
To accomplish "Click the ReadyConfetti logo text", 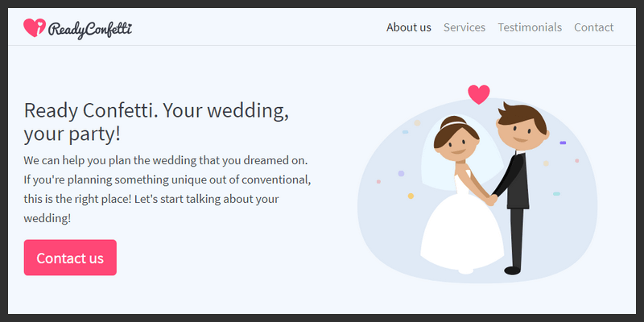I will pyautogui.click(x=89, y=30).
